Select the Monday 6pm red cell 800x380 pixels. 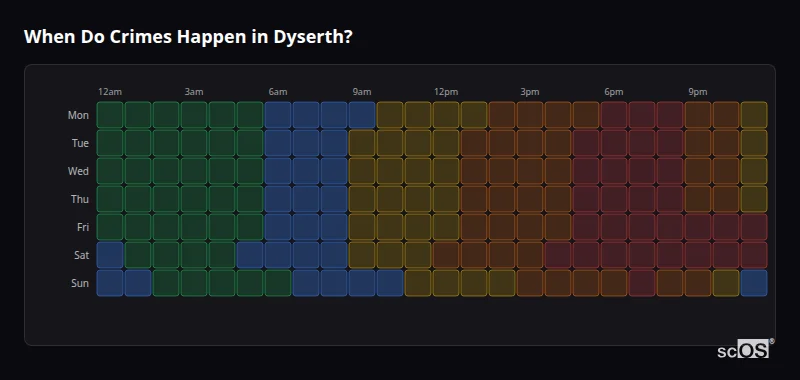coord(614,115)
